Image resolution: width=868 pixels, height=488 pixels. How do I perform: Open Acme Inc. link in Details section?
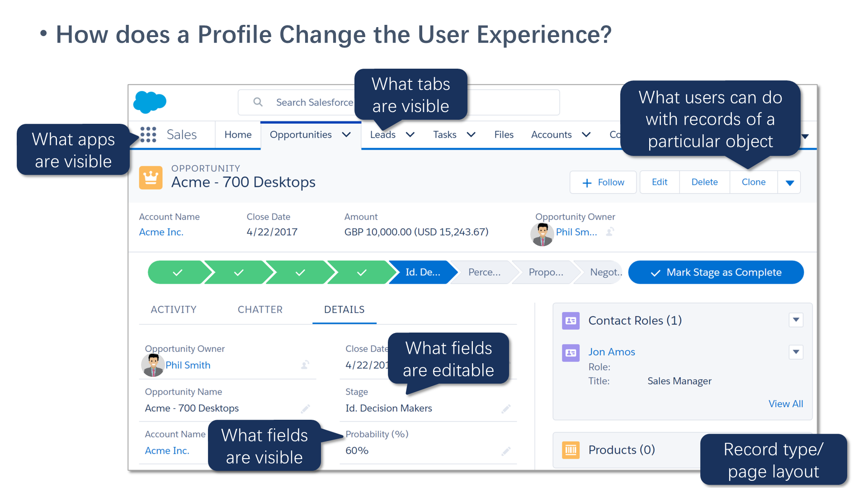167,451
